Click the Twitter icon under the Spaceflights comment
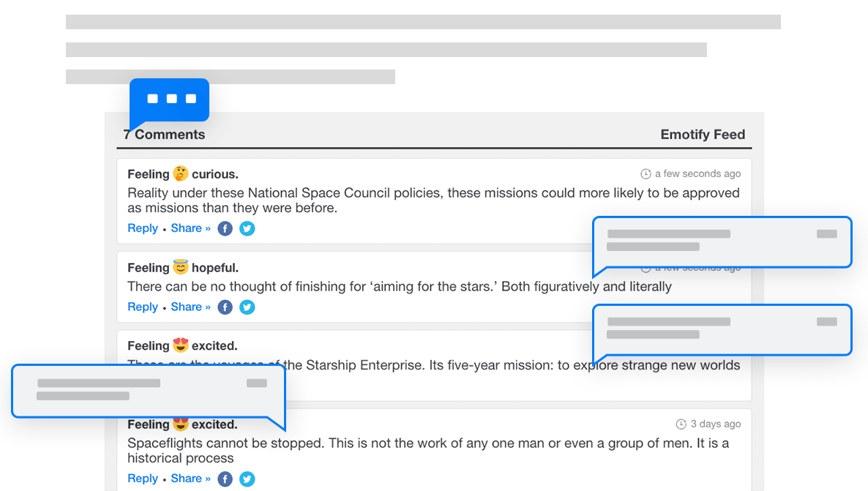Screen dimensions: 868x491 point(247,479)
